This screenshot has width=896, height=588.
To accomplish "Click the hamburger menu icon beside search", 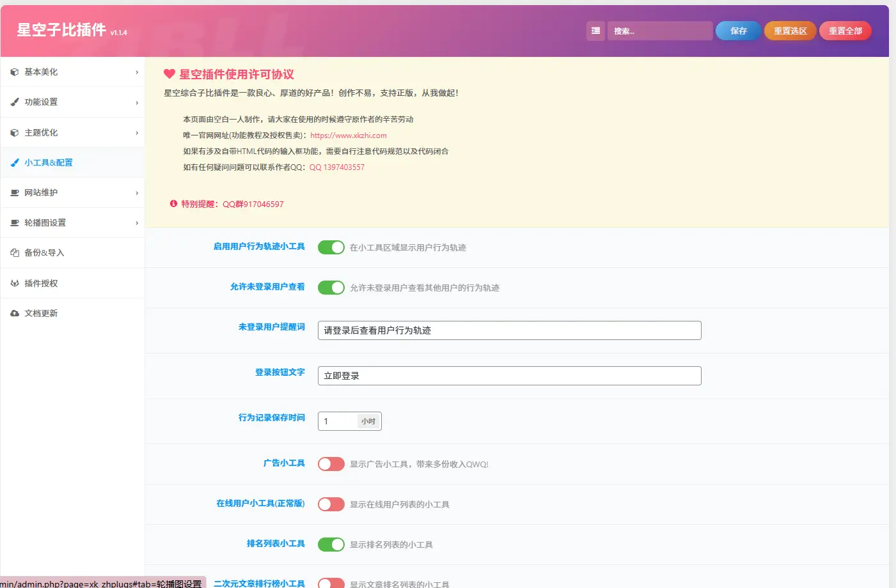I will click(595, 31).
